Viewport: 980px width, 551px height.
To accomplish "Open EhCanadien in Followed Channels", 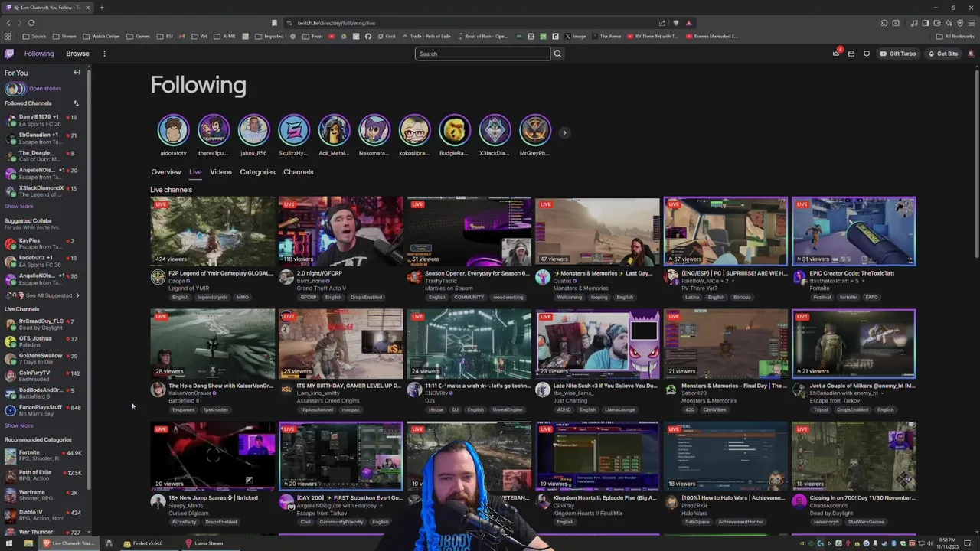I will (x=44, y=139).
